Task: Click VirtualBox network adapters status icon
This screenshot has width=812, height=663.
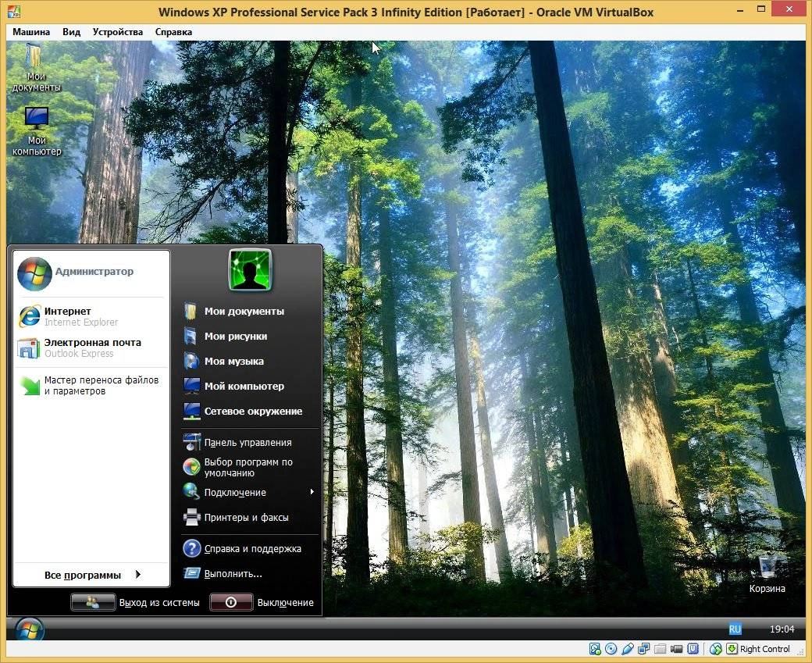Action: point(643,648)
